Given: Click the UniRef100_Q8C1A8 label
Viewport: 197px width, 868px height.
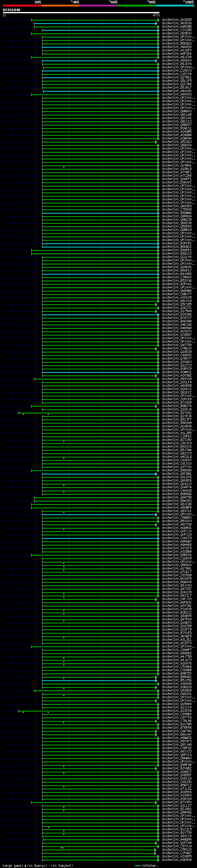Looking at the screenshot, I should click(x=177, y=115).
